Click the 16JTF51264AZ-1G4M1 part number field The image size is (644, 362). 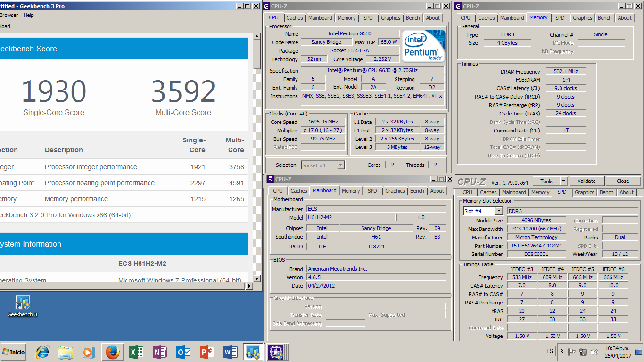click(537, 246)
